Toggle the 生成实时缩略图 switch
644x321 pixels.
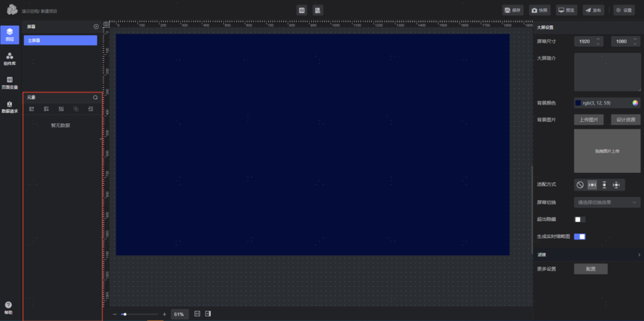[x=580, y=237]
